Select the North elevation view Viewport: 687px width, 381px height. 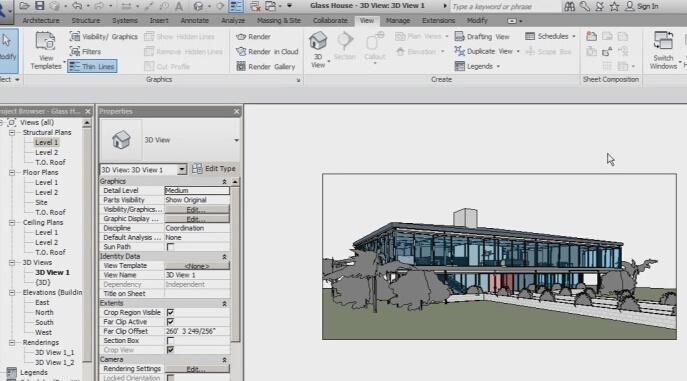44,312
